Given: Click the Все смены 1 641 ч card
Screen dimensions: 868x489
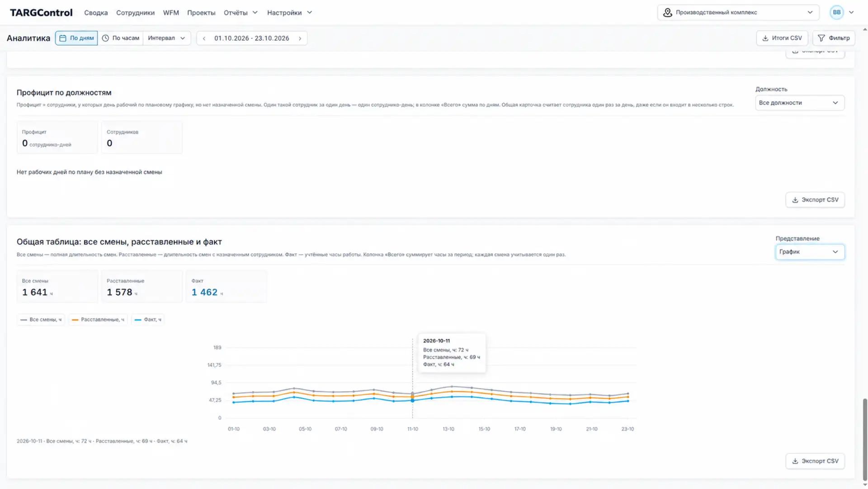Looking at the screenshot, I should click(x=57, y=287).
